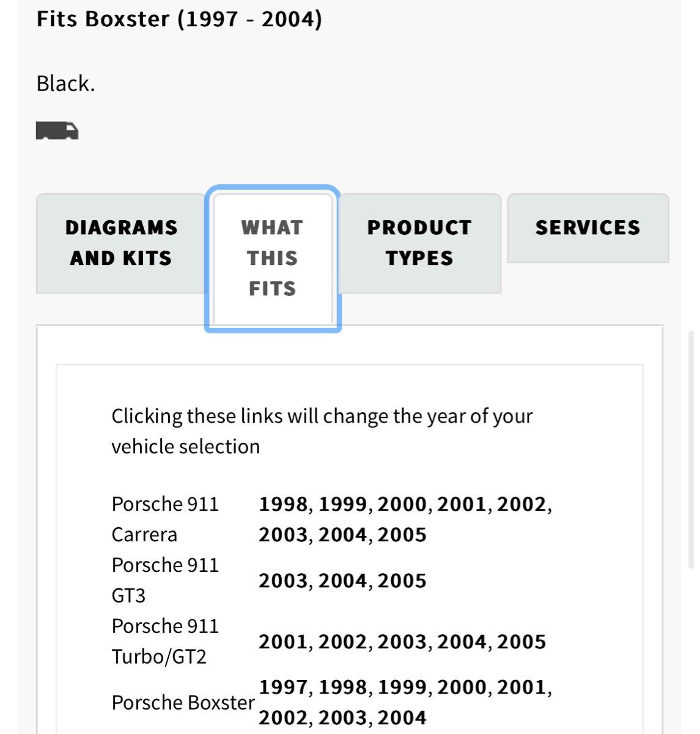Pick year 2004 for Porsche Boxster
This screenshot has width=700, height=734.
[x=402, y=718]
